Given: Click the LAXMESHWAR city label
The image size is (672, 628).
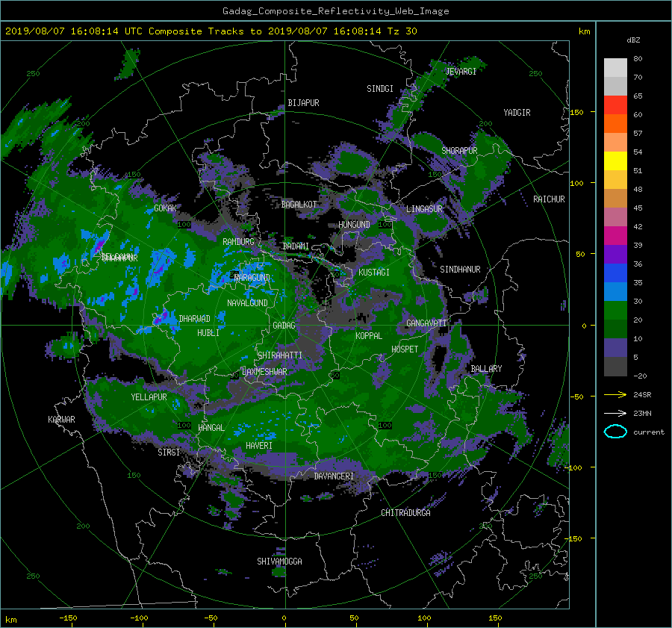Looking at the screenshot, I should 264,372.
